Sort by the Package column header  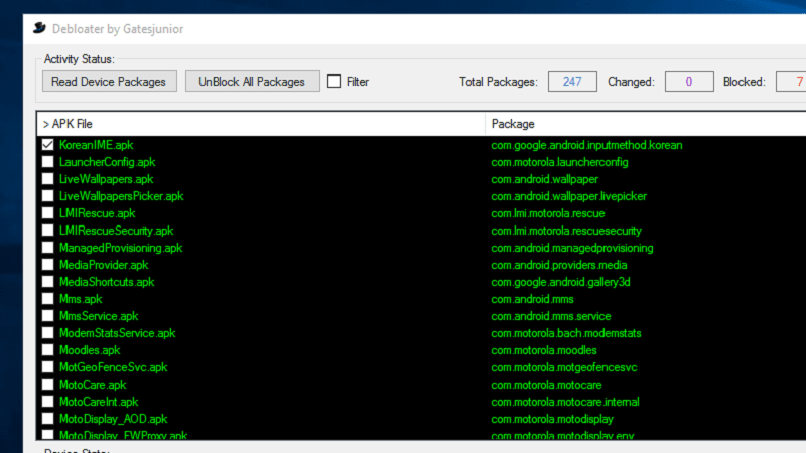point(646,124)
